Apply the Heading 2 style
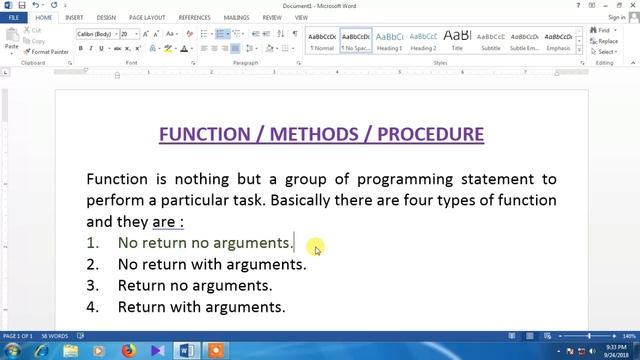The height and width of the screenshot is (360, 640). click(x=423, y=41)
